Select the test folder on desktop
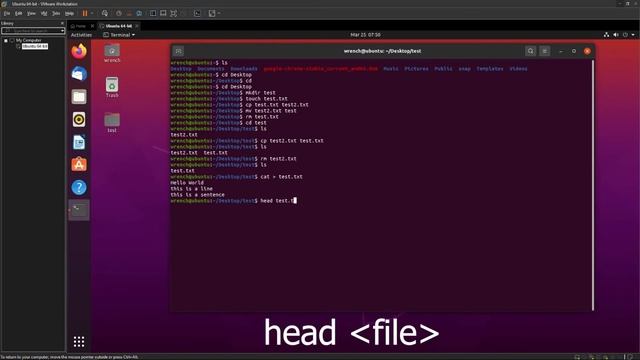 click(x=112, y=122)
